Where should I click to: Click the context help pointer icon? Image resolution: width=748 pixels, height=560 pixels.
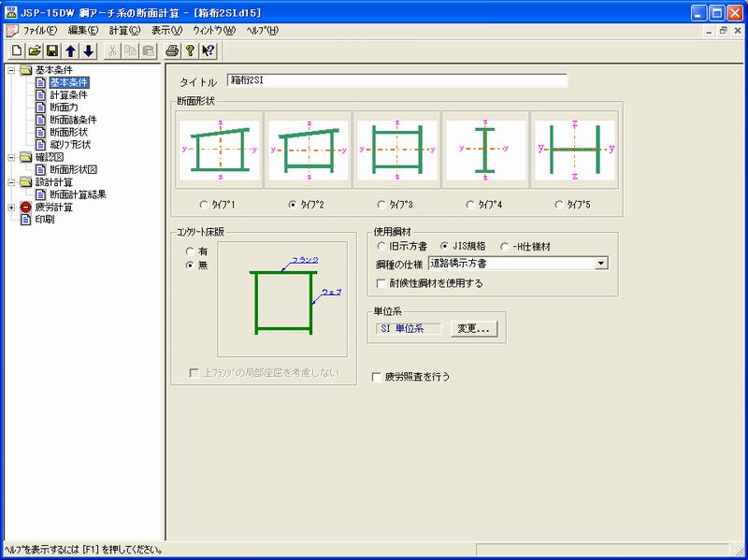pyautogui.click(x=208, y=50)
